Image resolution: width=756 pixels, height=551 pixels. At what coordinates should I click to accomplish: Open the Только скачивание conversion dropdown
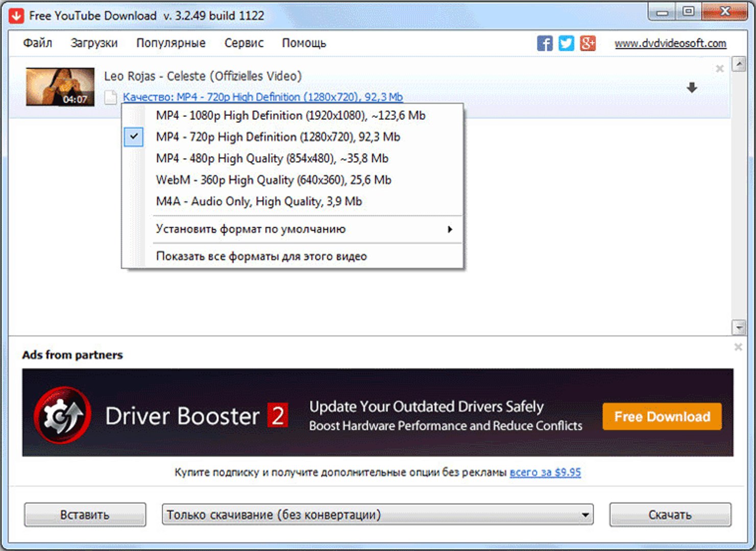click(378, 515)
